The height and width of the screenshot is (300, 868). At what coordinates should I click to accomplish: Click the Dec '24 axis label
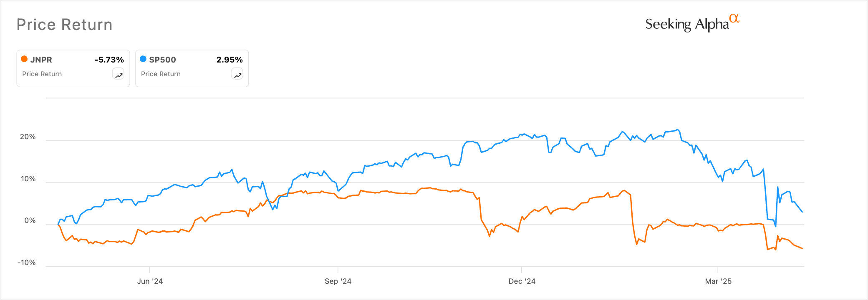click(522, 281)
